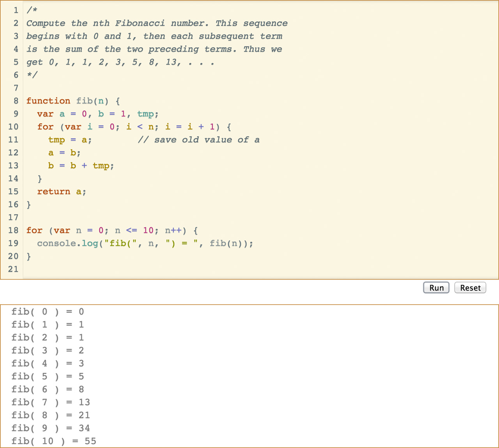This screenshot has height=448, width=499.
Task: Click the save old value comment
Action: 199,139
